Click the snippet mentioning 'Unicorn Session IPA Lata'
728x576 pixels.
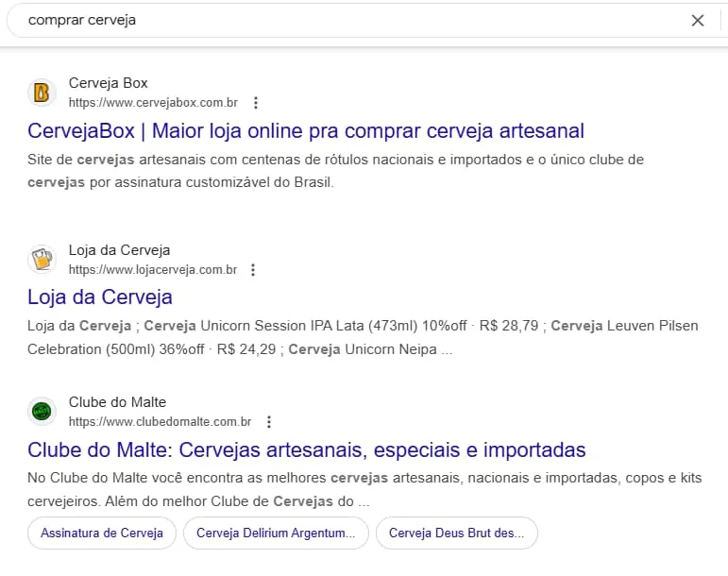coord(363,337)
